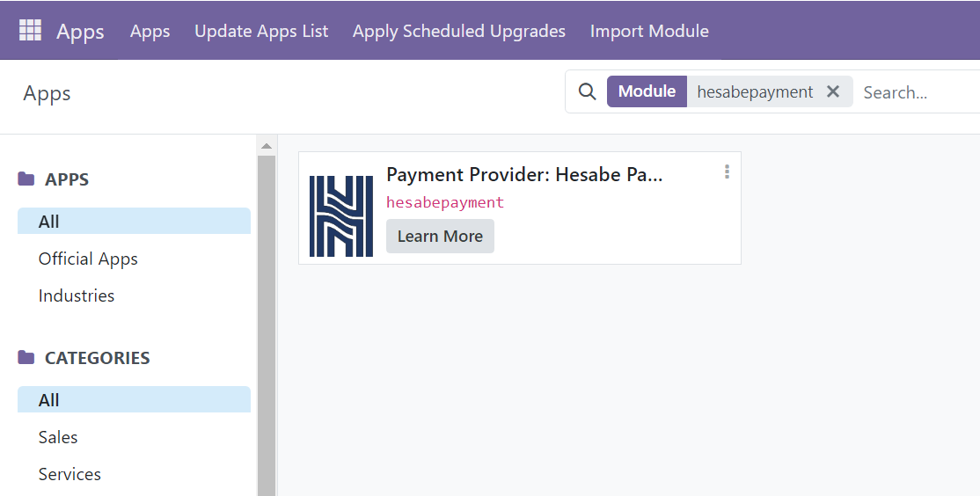Click the CATEGORIES section folder icon
Image resolution: width=980 pixels, height=496 pixels.
pyautogui.click(x=26, y=358)
